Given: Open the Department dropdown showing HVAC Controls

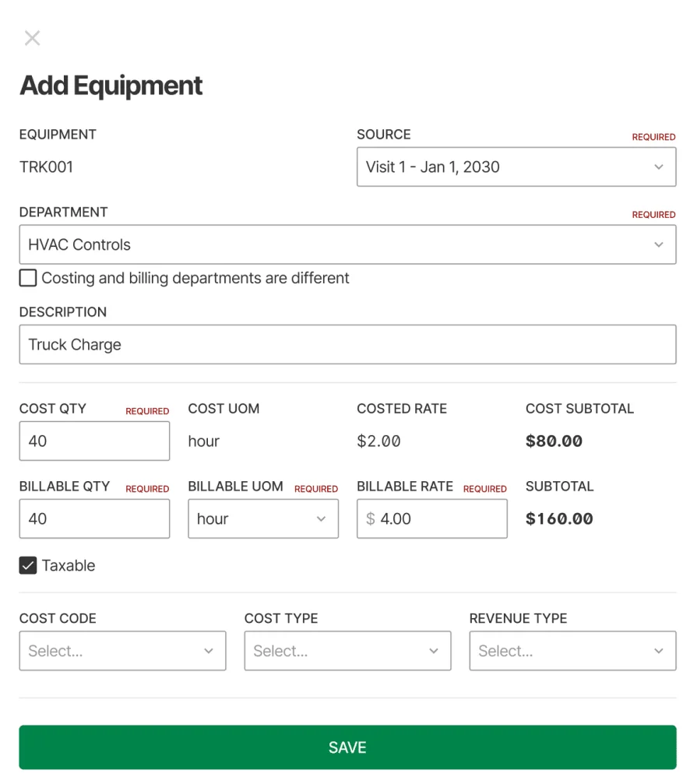Looking at the screenshot, I should 348,244.
